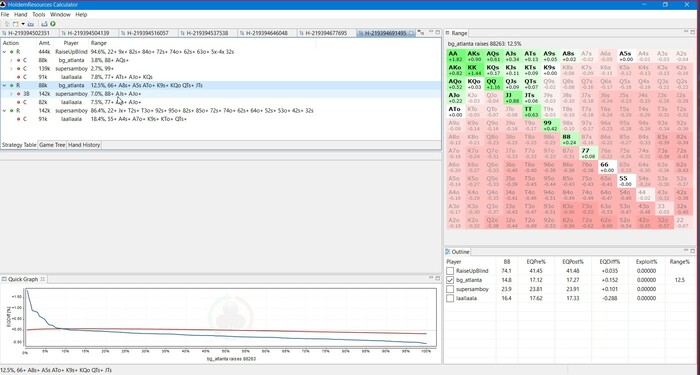
Task: Click the green run calculation icon
Action: [x=53, y=24]
